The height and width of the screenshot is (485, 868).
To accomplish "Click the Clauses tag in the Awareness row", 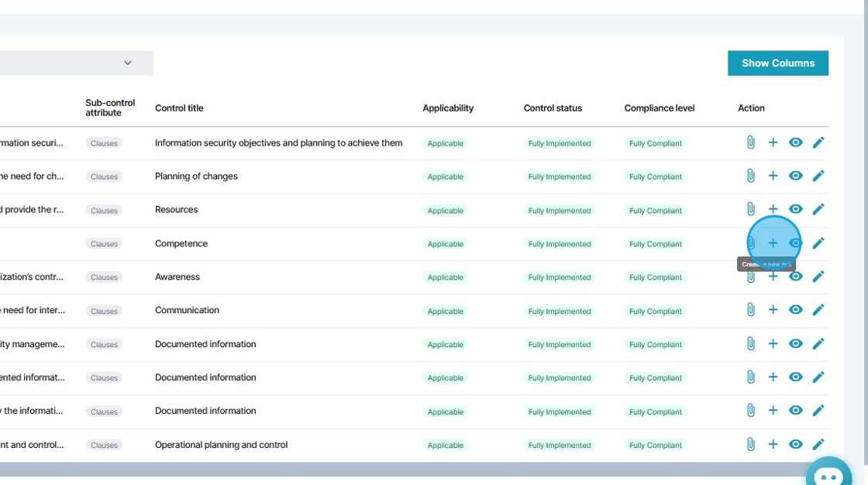I will (x=104, y=277).
